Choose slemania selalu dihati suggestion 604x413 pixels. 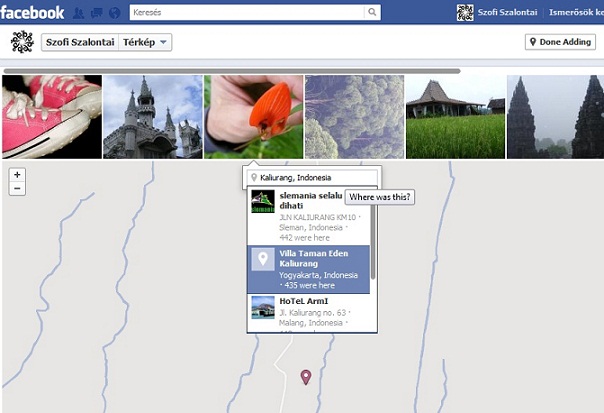point(309,216)
